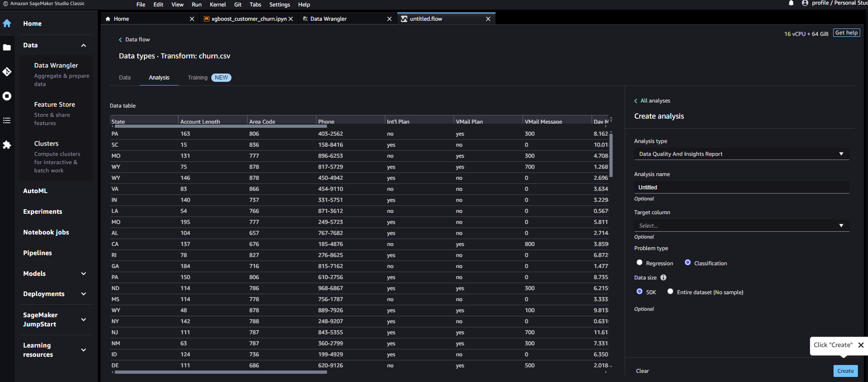Close the Data Wrangler tab
Image resolution: width=868 pixels, height=382 pixels.
(x=389, y=19)
